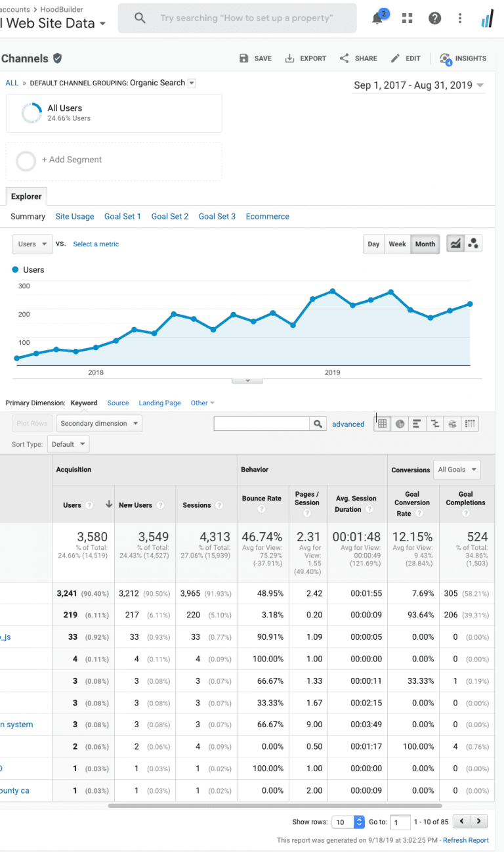This screenshot has width=504, height=852.
Task: Click the help question mark icon
Action: (x=434, y=18)
